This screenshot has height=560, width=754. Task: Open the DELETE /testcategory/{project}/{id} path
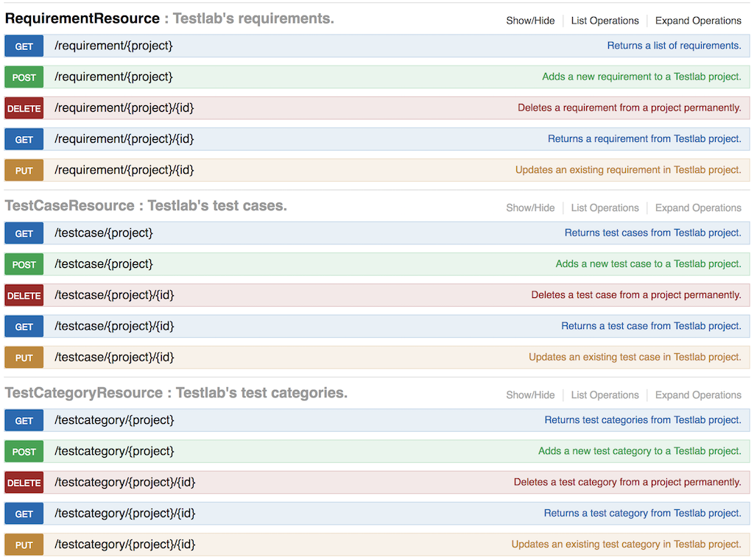[x=124, y=482]
